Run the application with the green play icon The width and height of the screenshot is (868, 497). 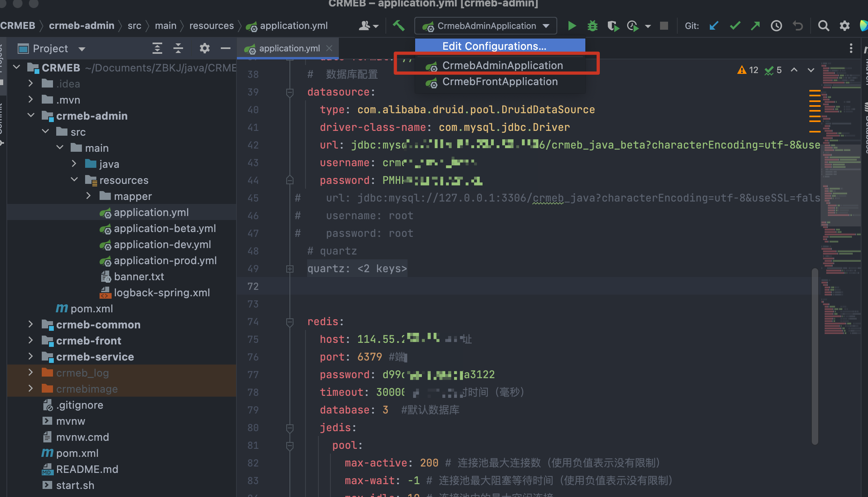pyautogui.click(x=572, y=25)
